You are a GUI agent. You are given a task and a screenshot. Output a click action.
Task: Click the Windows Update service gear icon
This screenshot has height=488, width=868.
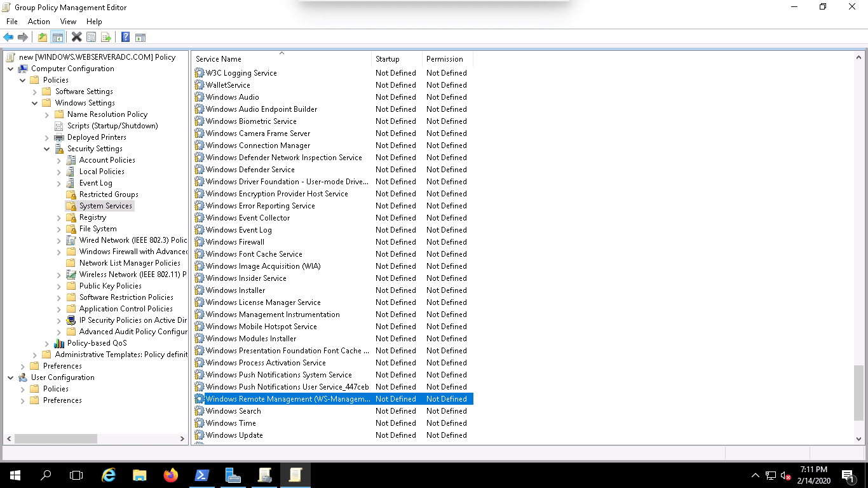pos(200,435)
